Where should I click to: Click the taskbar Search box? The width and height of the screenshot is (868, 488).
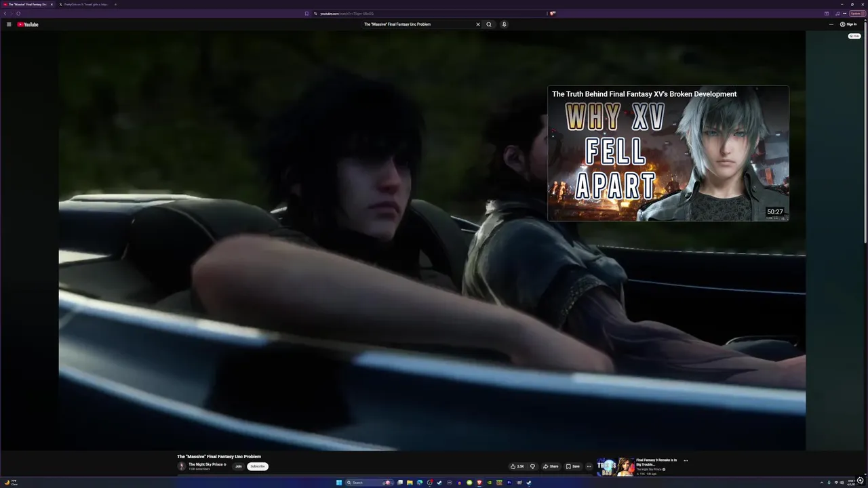click(370, 483)
